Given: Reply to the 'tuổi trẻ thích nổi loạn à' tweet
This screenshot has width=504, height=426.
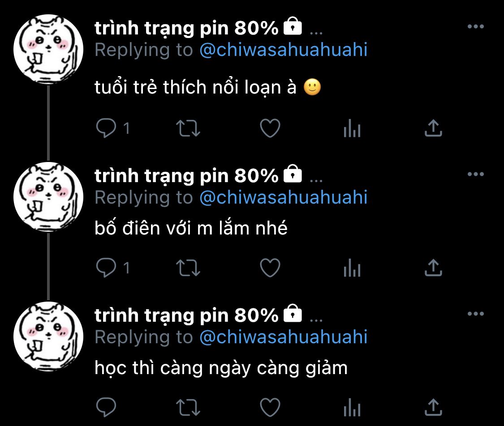Looking at the screenshot, I should pyautogui.click(x=106, y=128).
